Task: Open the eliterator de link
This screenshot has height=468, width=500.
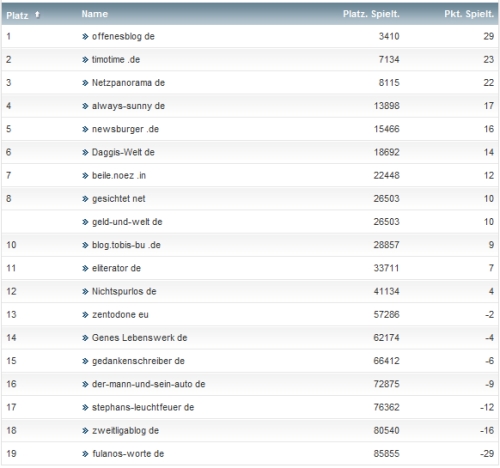Action: pos(116,268)
